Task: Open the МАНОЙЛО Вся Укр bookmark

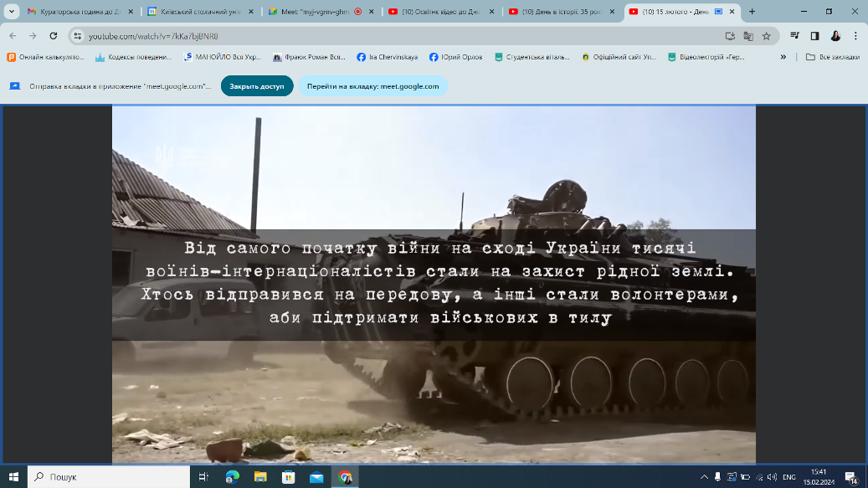Action: 223,57
